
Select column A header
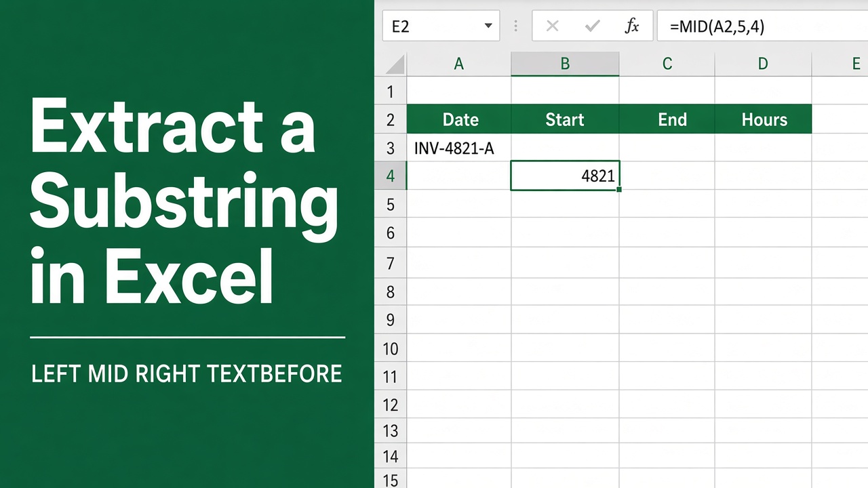click(459, 64)
